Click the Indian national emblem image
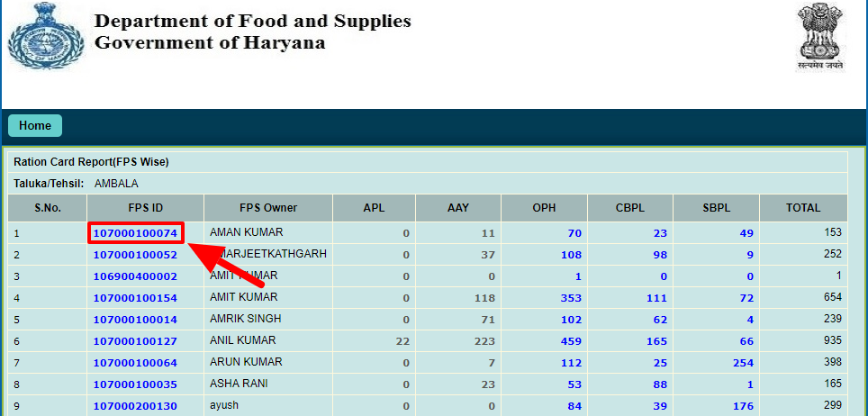The image size is (868, 416). pos(821,37)
